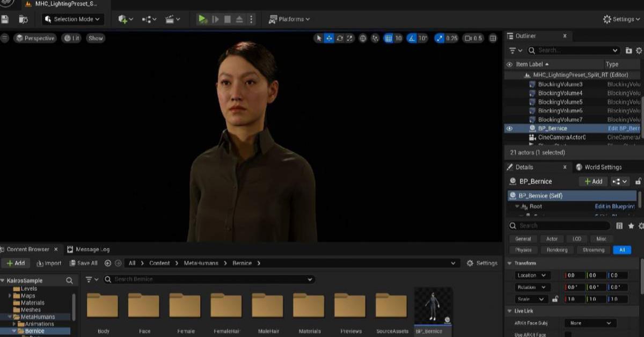This screenshot has height=337, width=644.
Task: Toggle rotation angle snapping icon
Action: point(412,38)
